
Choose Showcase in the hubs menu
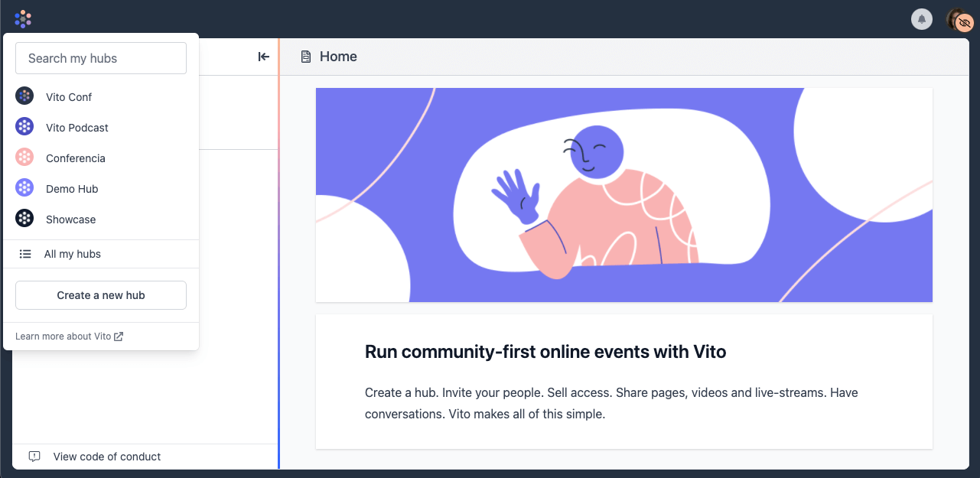[x=71, y=219]
